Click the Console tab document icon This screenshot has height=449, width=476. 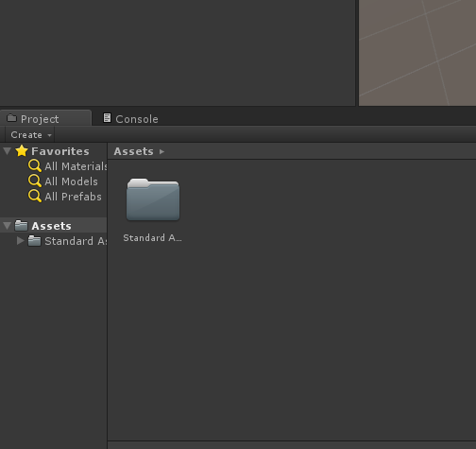point(107,118)
